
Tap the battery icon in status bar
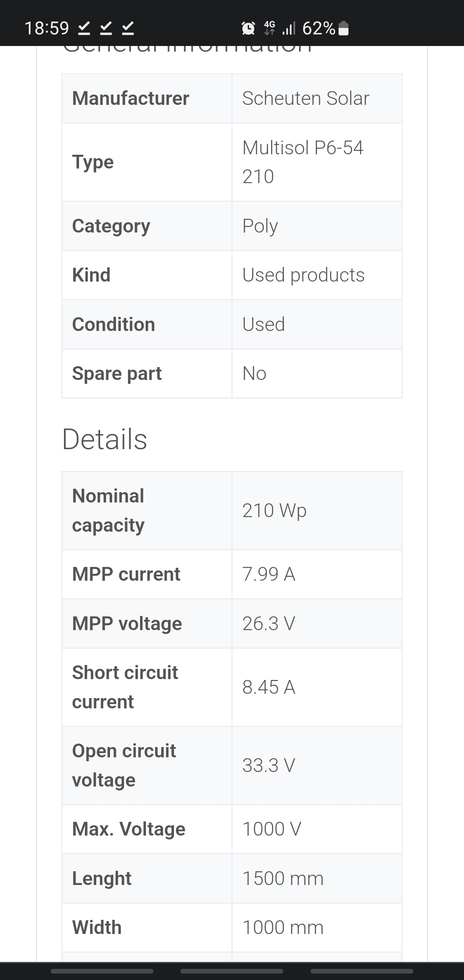pyautogui.click(x=343, y=28)
